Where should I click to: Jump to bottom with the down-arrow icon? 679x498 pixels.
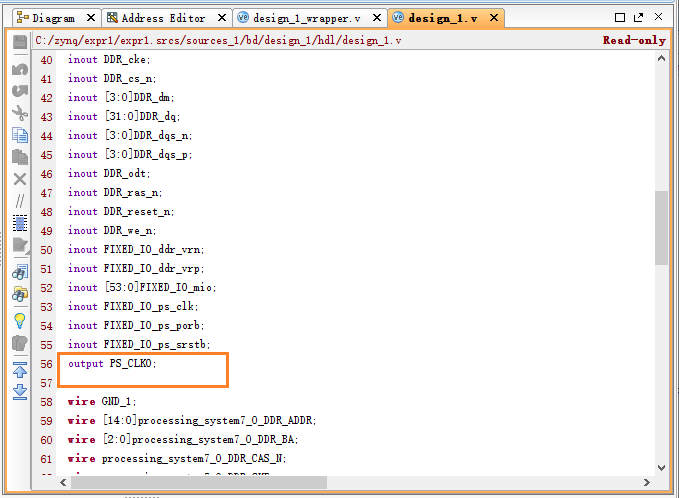pyautogui.click(x=19, y=391)
